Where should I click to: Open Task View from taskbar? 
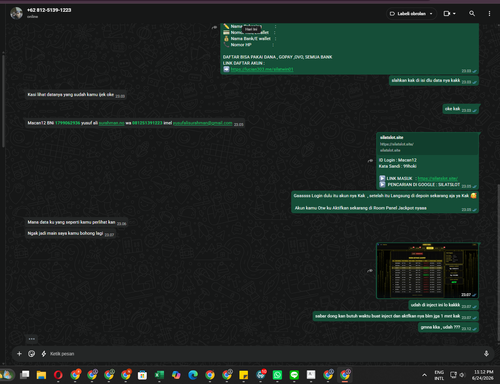(x=24, y=375)
